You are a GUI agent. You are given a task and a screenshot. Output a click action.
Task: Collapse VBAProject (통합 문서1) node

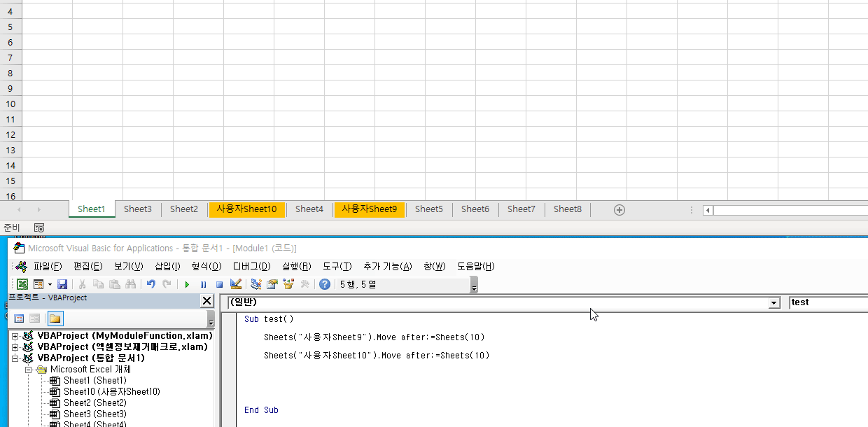[x=15, y=358]
